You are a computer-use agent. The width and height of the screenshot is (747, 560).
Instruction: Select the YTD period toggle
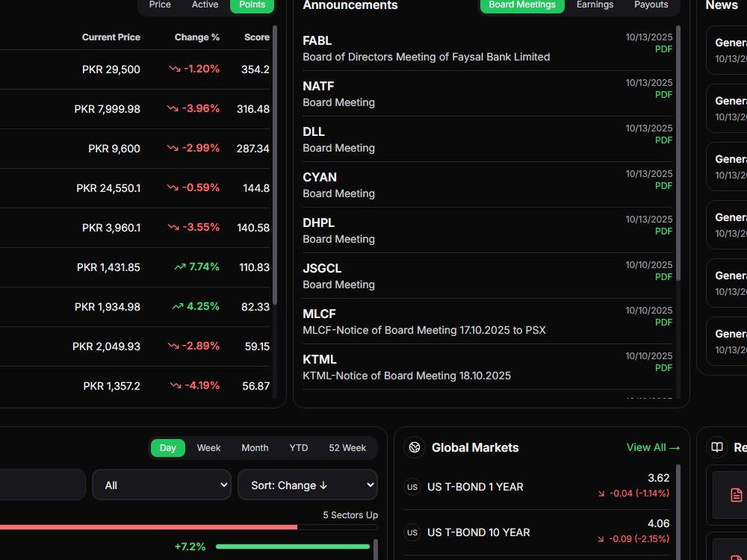click(x=299, y=447)
